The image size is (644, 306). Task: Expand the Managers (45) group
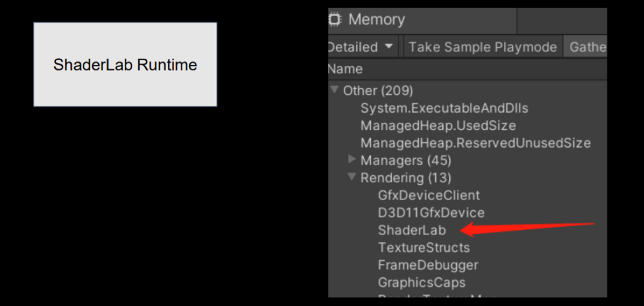(x=352, y=159)
